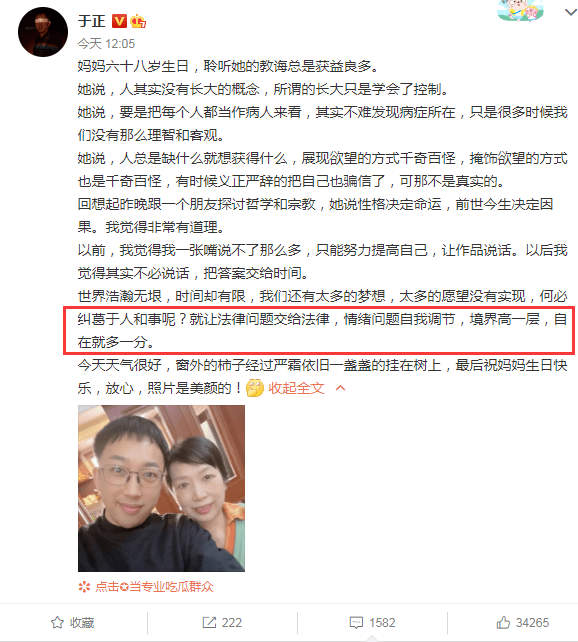Click the repost share icon
This screenshot has width=578, height=642.
coord(209,623)
